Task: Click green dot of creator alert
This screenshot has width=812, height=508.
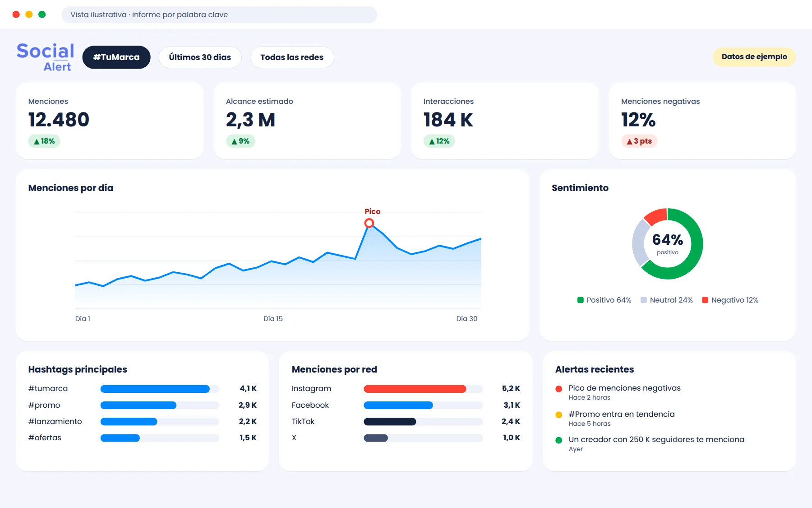Action: 559,440
